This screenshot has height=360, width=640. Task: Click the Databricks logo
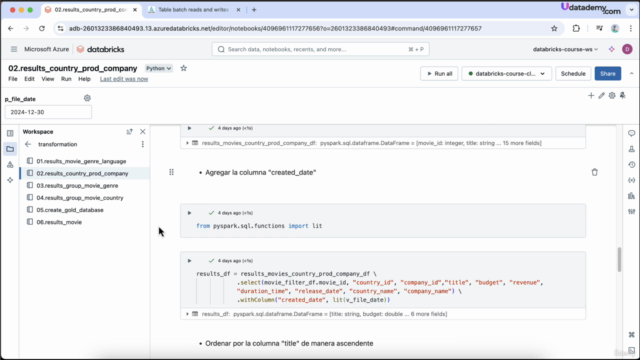(101, 49)
